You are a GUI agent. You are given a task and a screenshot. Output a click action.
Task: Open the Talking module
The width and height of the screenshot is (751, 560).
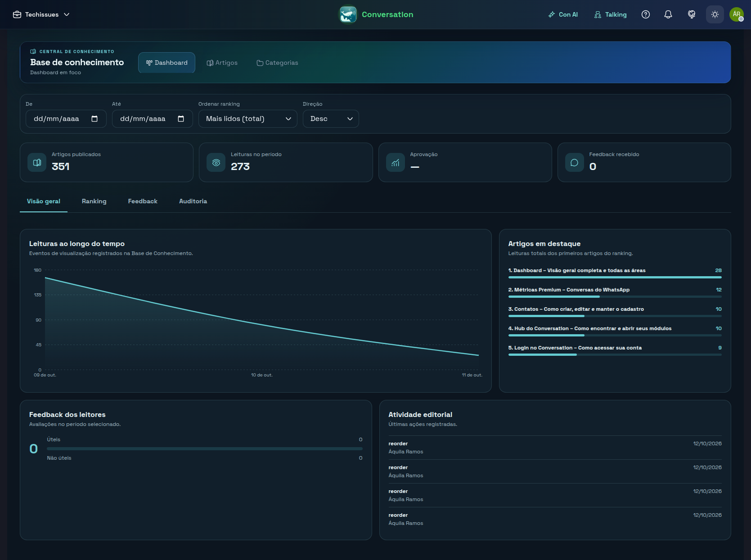610,14
